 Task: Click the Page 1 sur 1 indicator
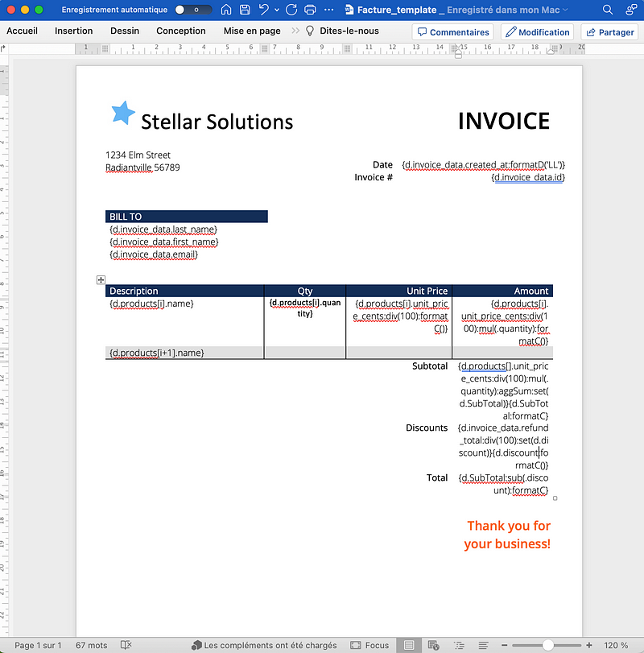[x=38, y=645]
